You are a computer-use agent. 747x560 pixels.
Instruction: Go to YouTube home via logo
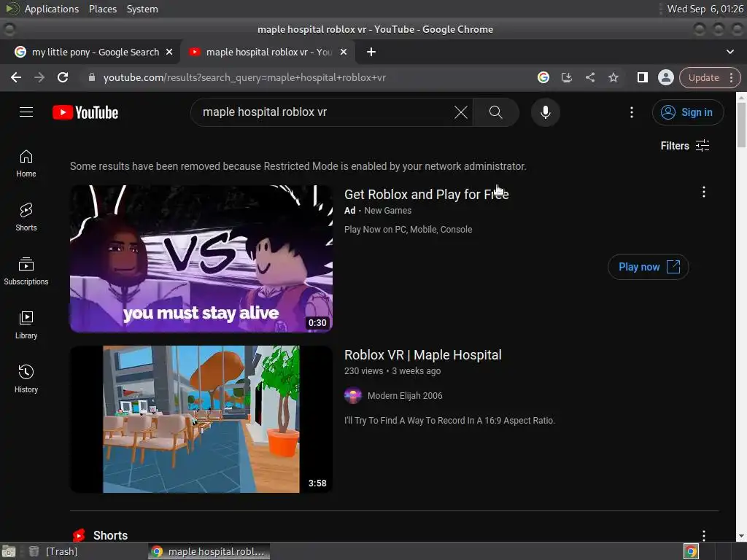[85, 112]
